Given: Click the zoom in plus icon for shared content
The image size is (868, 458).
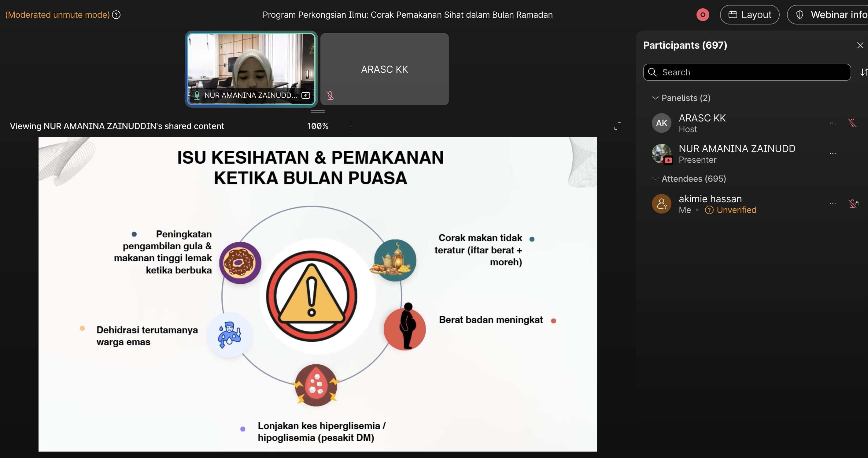Looking at the screenshot, I should [350, 126].
